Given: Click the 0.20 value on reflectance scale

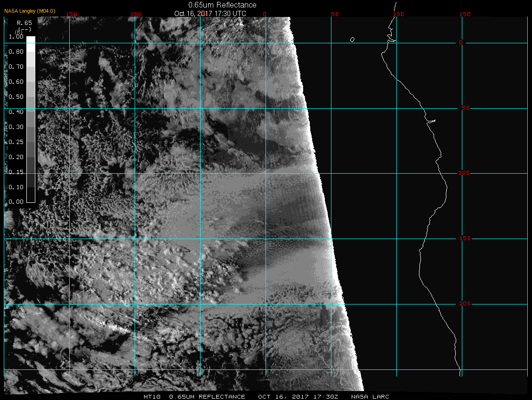Looking at the screenshot, I should click(16, 157).
